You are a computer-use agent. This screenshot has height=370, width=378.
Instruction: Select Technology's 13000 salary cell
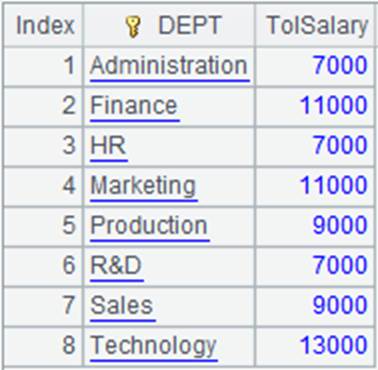pos(315,346)
